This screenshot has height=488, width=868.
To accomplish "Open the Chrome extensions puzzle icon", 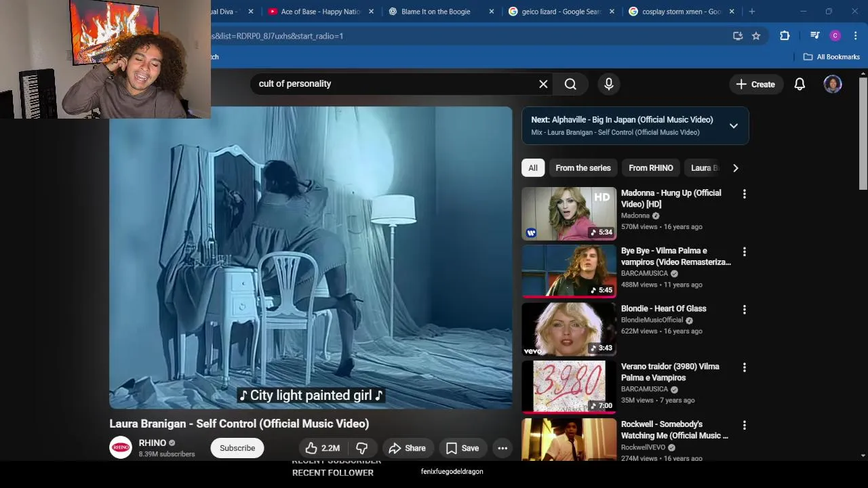I will pos(785,36).
